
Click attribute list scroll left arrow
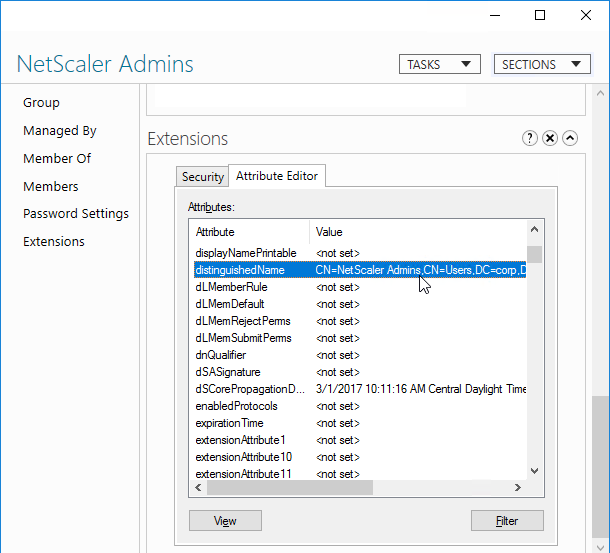[x=198, y=488]
